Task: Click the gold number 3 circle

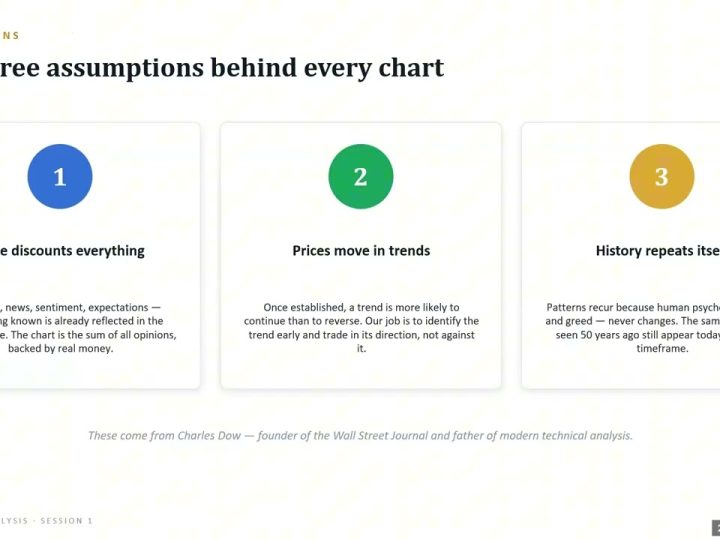Action: pos(662,176)
